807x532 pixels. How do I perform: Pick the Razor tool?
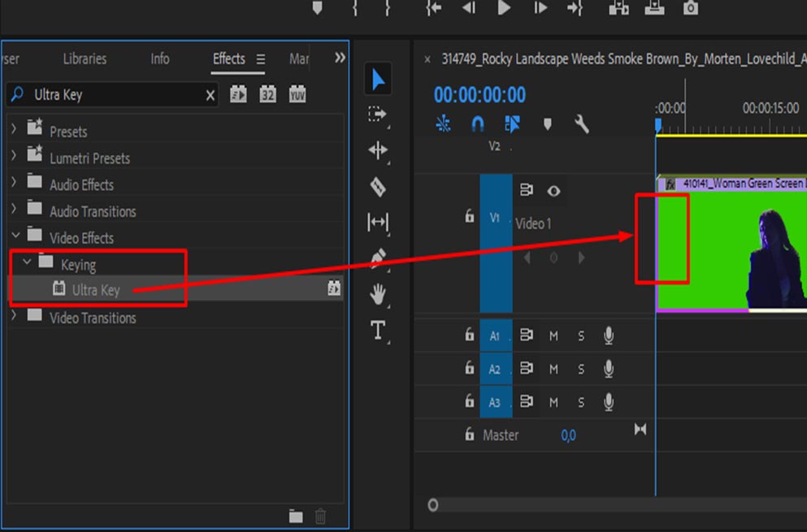pos(378,187)
